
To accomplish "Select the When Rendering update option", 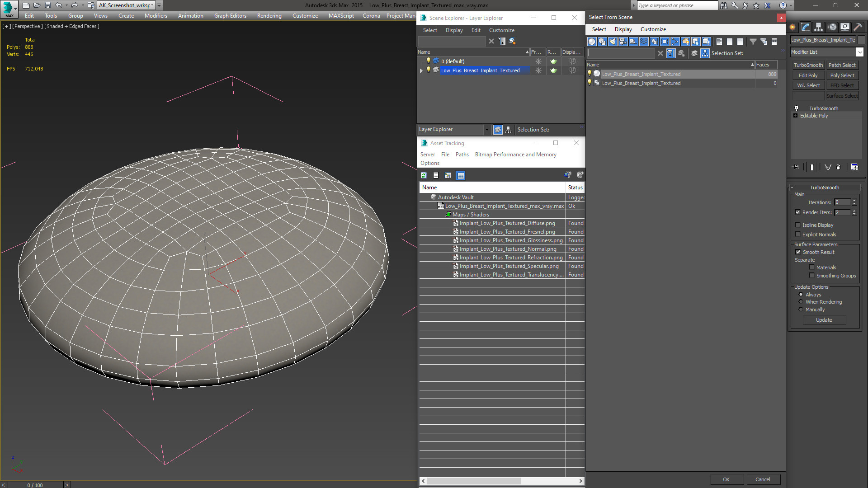I will click(801, 302).
